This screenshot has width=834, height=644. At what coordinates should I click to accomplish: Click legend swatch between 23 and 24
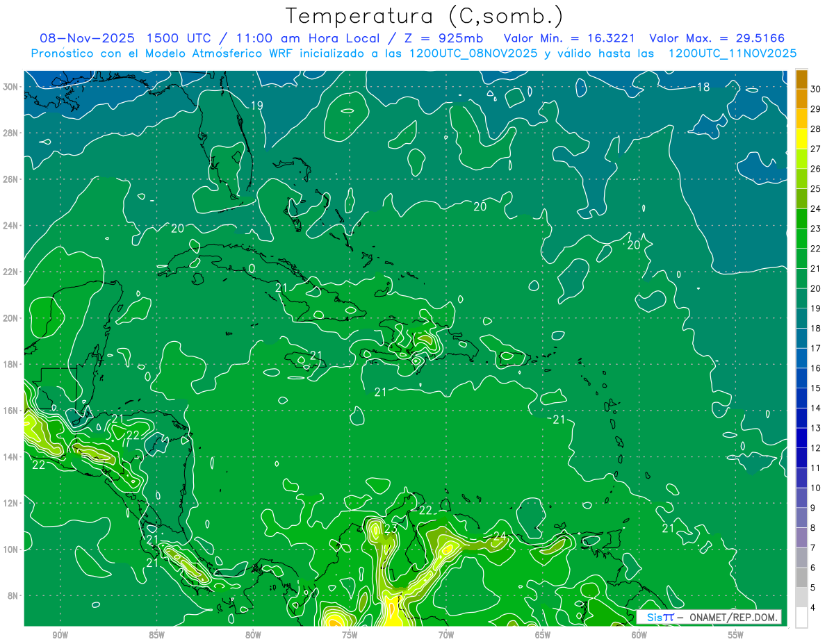coord(801,219)
